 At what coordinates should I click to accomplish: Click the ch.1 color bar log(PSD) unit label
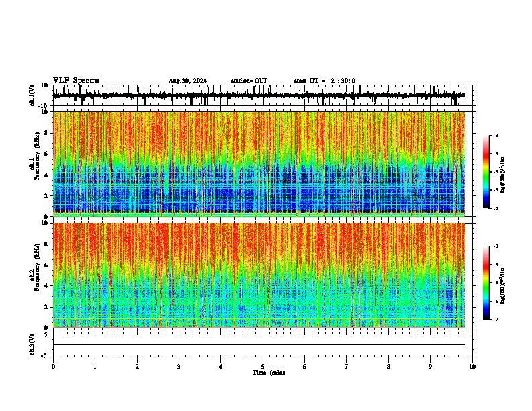coord(503,175)
